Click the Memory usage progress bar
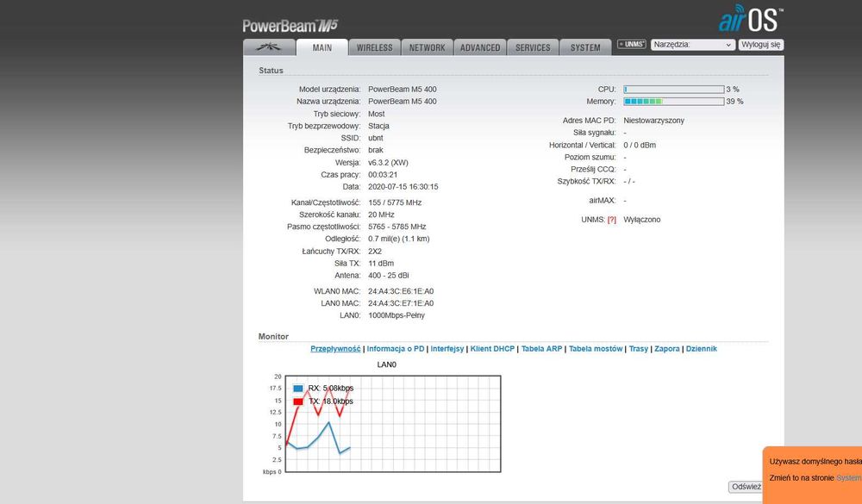Viewport: 862px width, 504px height. tap(673, 101)
